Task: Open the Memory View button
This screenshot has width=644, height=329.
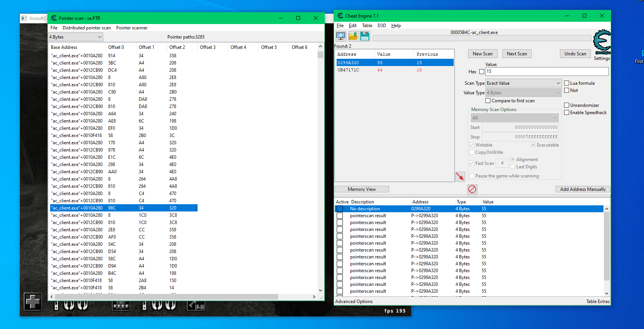Action: pyautogui.click(x=362, y=189)
